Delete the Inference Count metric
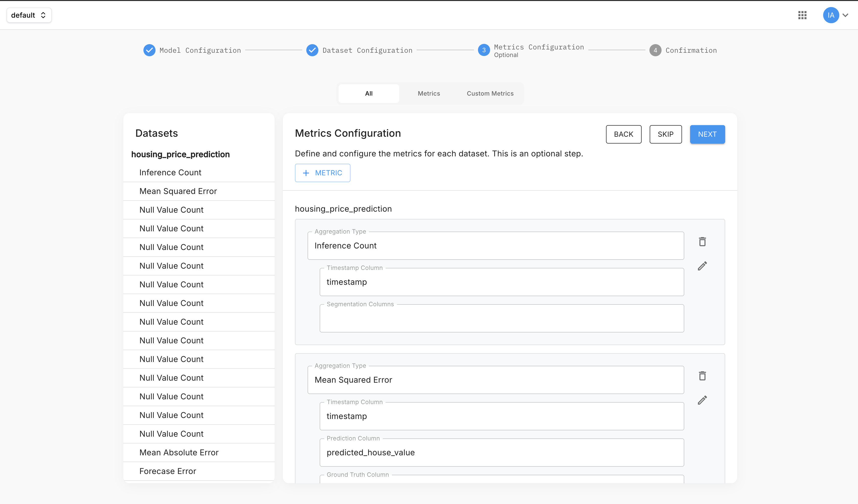 (702, 241)
